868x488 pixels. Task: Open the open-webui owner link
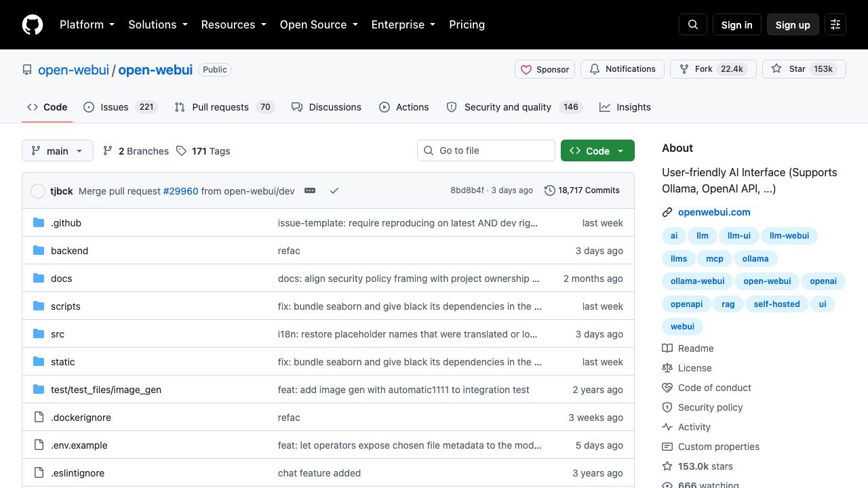click(73, 70)
